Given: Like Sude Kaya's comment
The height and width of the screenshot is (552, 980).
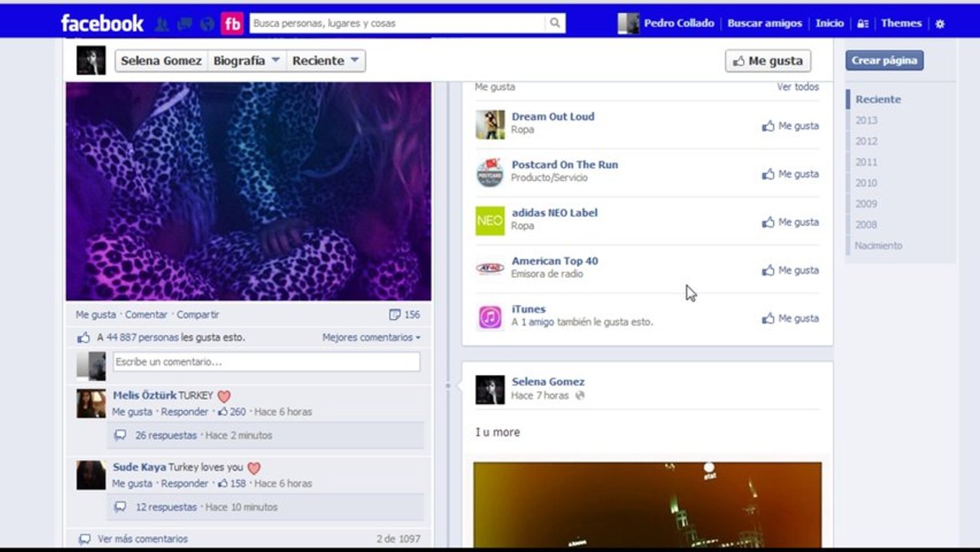Looking at the screenshot, I should pyautogui.click(x=132, y=484).
